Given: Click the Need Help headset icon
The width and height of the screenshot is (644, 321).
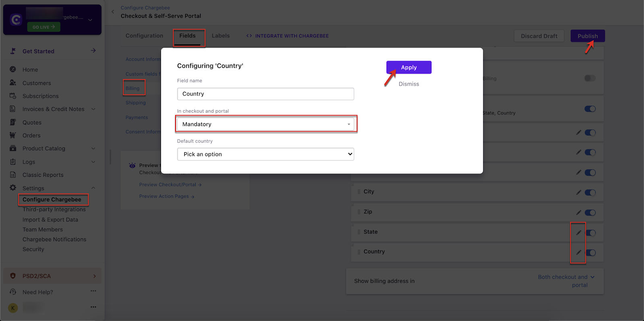Looking at the screenshot, I should [x=13, y=292].
